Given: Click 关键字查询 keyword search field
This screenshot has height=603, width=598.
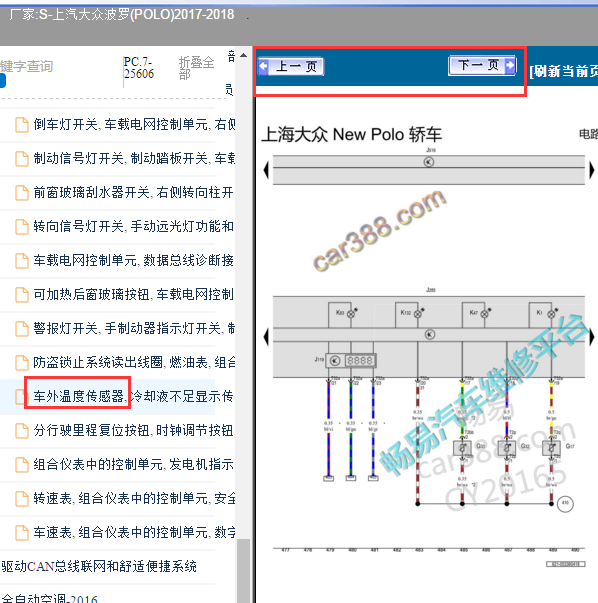Looking at the screenshot, I should (x=27, y=66).
